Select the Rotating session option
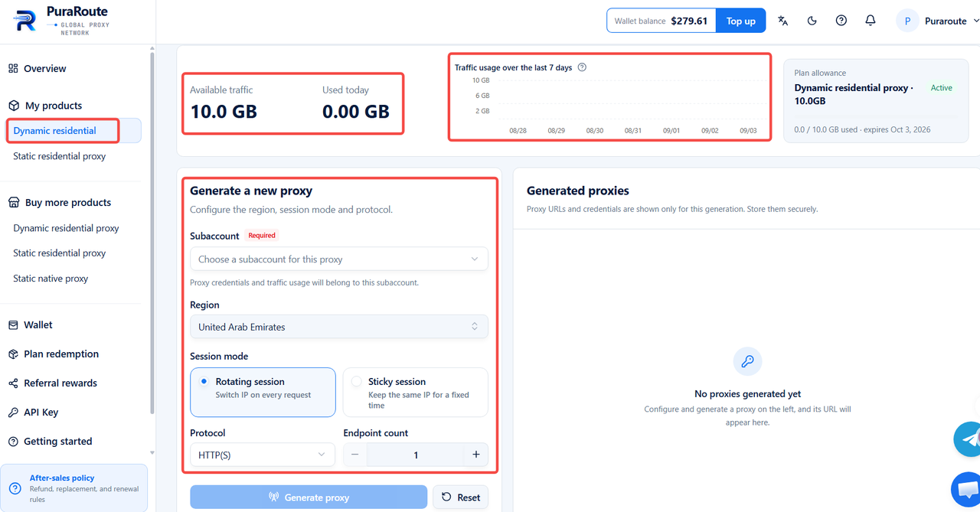Viewport: 980px width, 512px height. pos(263,392)
